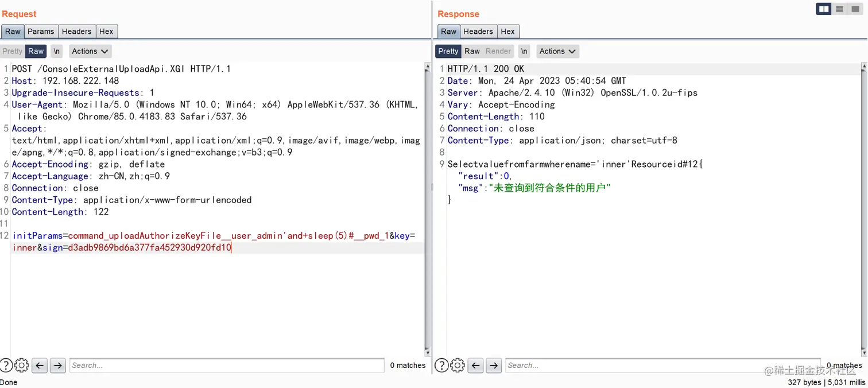Switch Request view to Pretty
This screenshot has height=388, width=868.
coord(13,51)
